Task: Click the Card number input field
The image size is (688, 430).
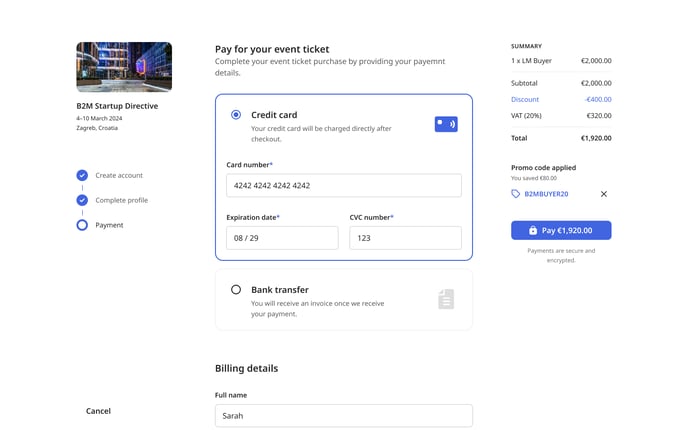Action: (344, 185)
